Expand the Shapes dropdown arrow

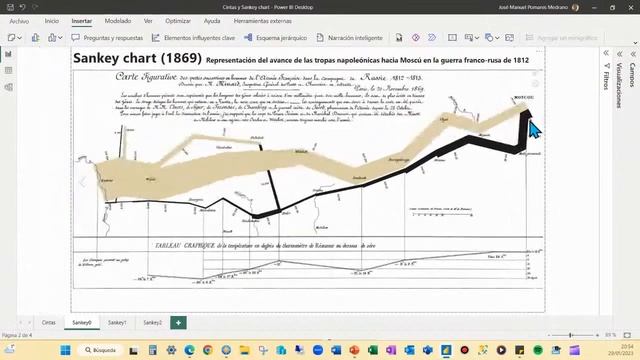pyautogui.click(x=497, y=38)
